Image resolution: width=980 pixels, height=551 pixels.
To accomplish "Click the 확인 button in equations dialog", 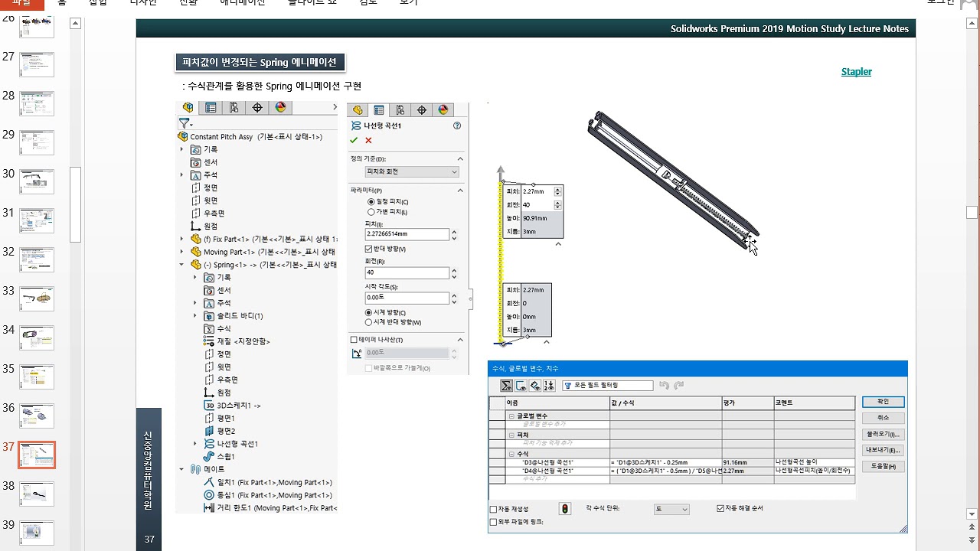I will point(883,402).
